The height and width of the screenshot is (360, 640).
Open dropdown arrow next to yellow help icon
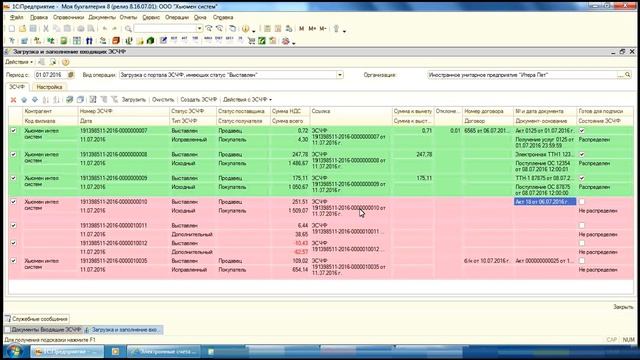point(253,30)
